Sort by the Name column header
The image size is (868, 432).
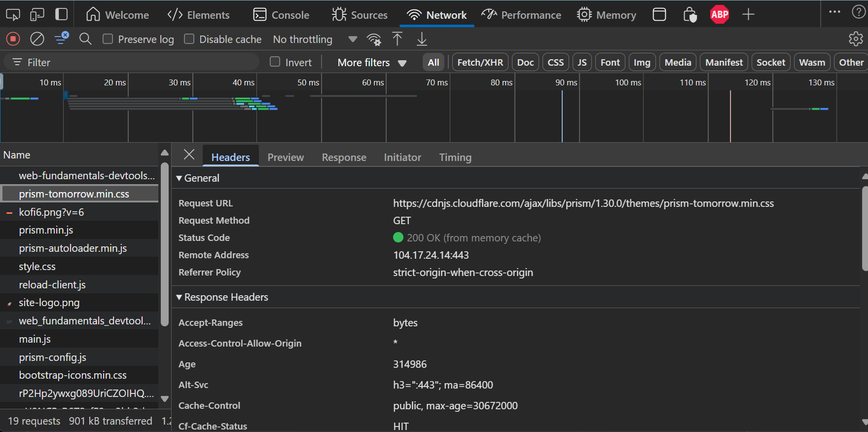pos(79,155)
